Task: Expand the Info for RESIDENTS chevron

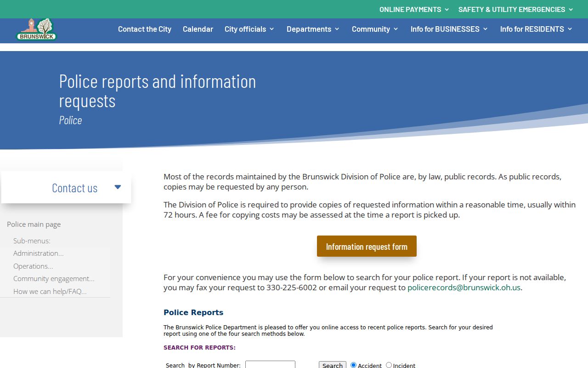Action: (570, 29)
